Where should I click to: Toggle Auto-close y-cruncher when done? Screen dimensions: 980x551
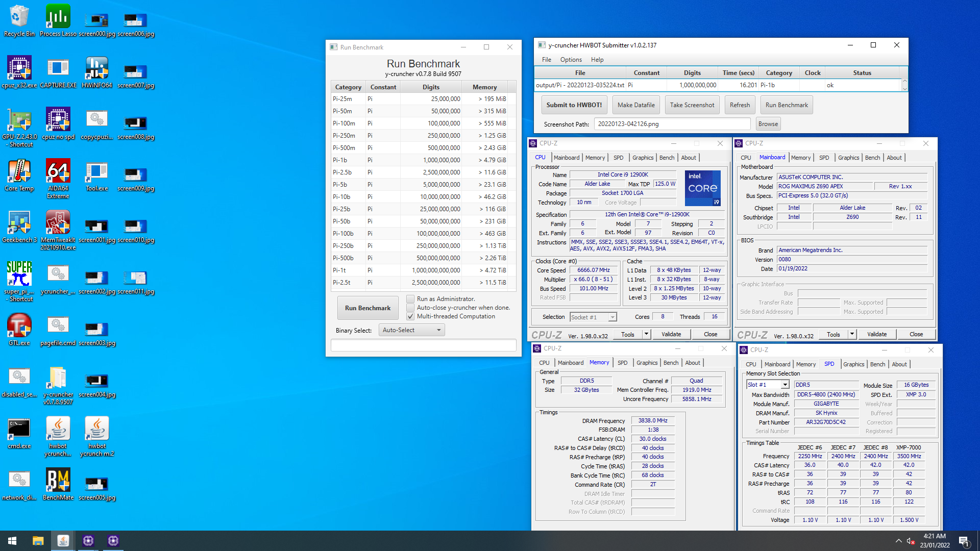tap(410, 308)
